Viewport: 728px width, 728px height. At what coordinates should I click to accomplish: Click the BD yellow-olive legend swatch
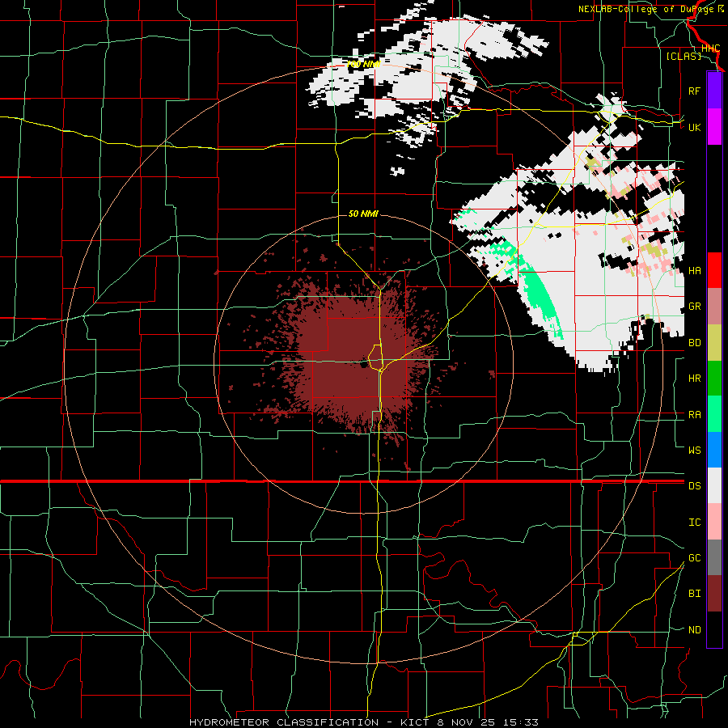click(714, 342)
